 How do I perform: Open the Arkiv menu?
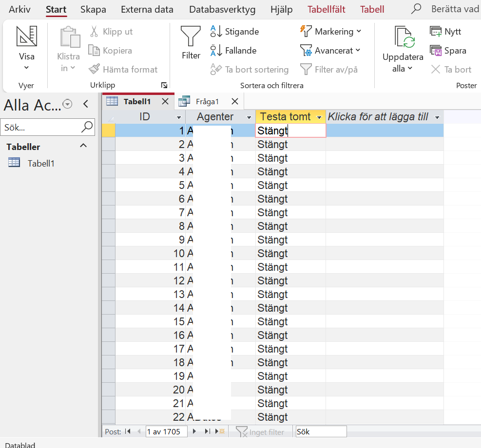click(x=19, y=10)
